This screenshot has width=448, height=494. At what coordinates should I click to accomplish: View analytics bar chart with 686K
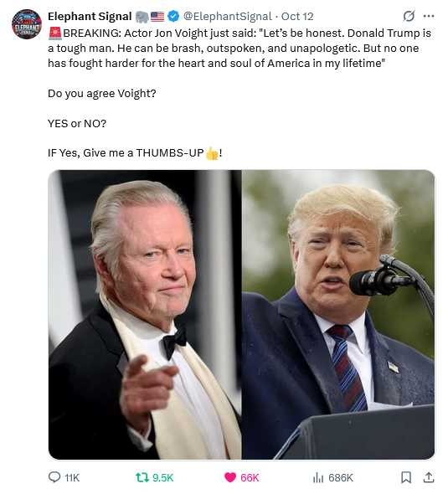tap(318, 477)
